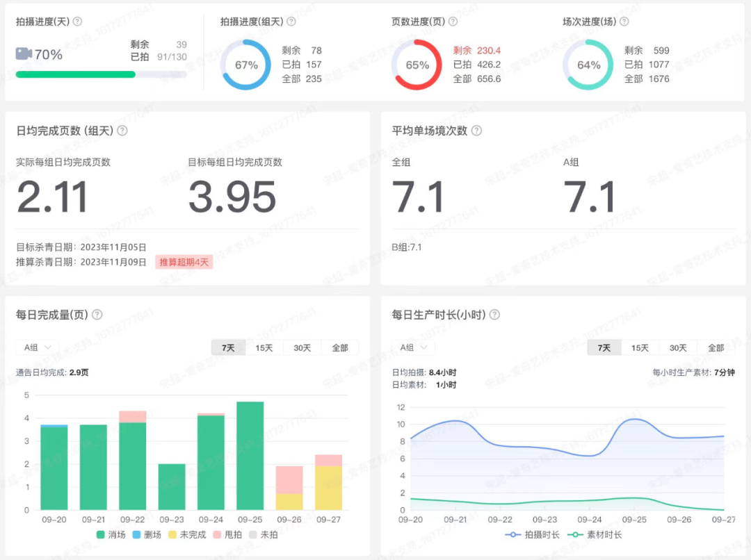Select 30天 tab in 每日完成量 panel
This screenshot has height=560, width=751.
[302, 348]
